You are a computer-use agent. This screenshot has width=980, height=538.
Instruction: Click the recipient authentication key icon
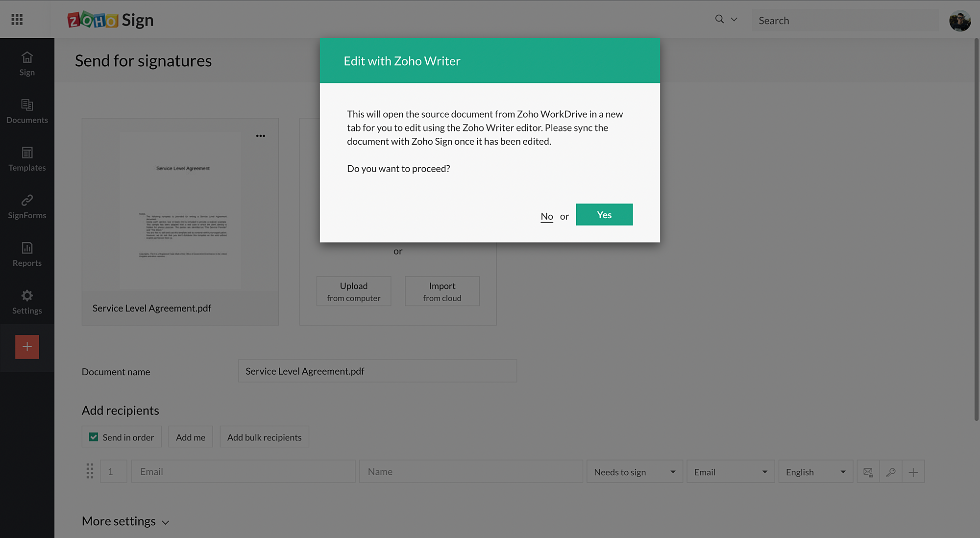[x=891, y=472]
